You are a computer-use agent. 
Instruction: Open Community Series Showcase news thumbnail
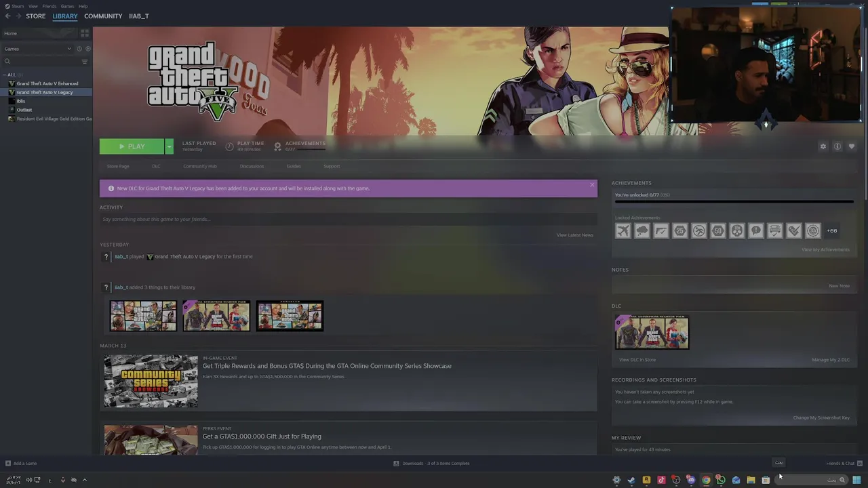coord(151,381)
